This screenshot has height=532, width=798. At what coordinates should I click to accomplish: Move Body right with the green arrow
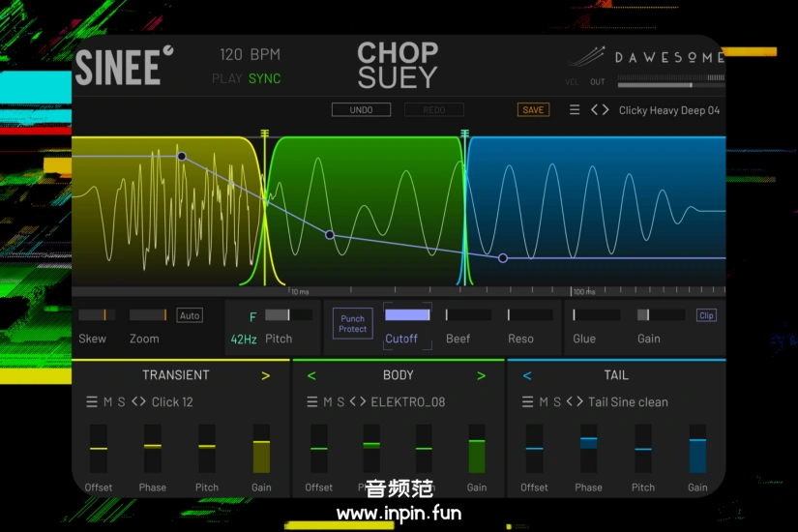481,375
